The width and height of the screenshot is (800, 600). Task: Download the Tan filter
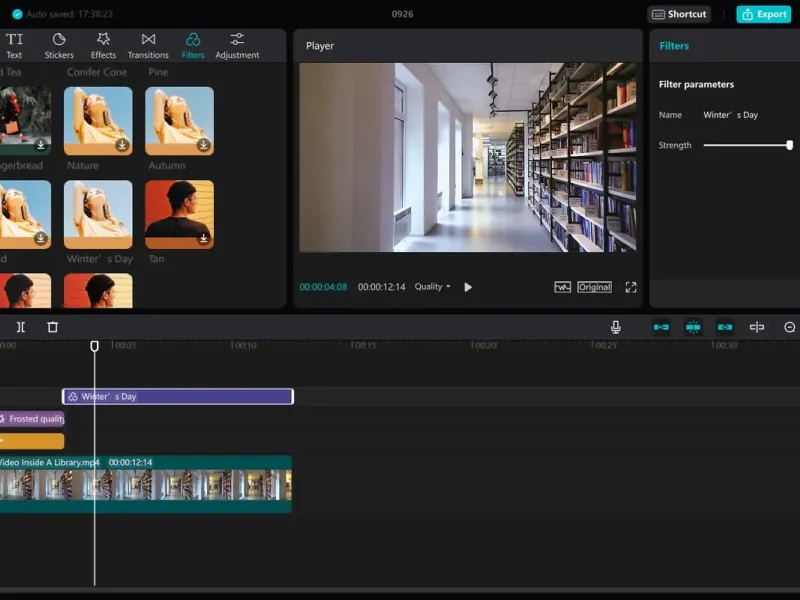203,238
